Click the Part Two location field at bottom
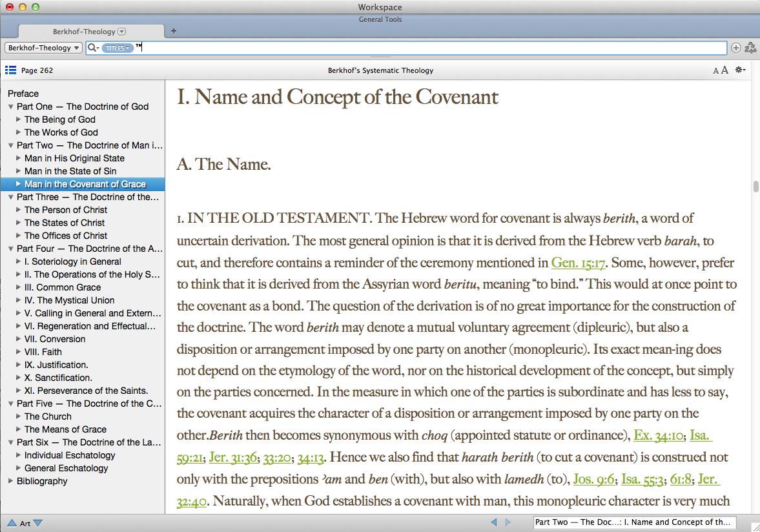The image size is (760, 532). coord(634,522)
